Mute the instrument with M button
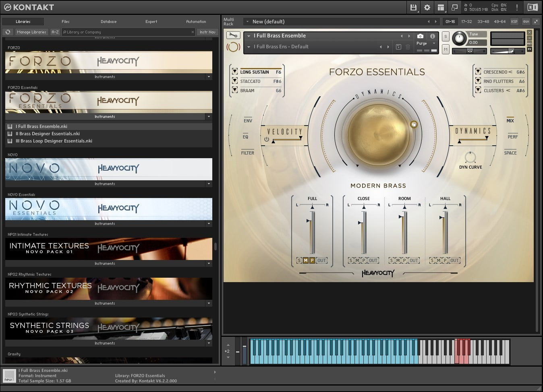This screenshot has height=392, width=543. (x=445, y=49)
